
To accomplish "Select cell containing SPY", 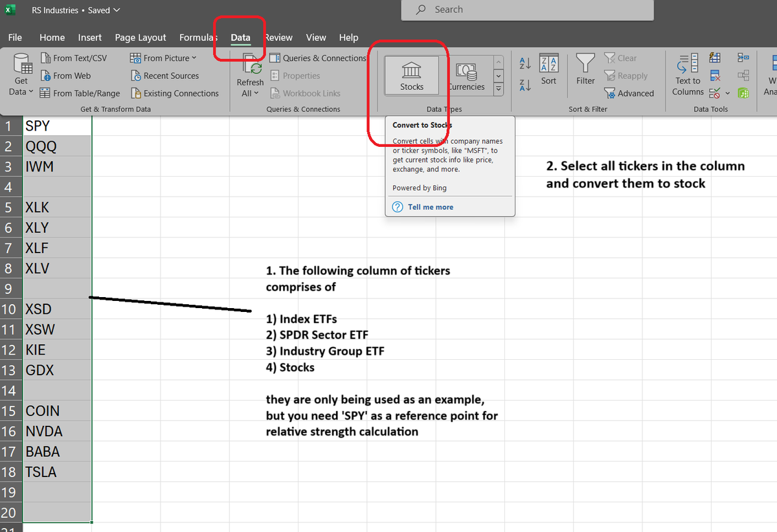I will tap(57, 126).
